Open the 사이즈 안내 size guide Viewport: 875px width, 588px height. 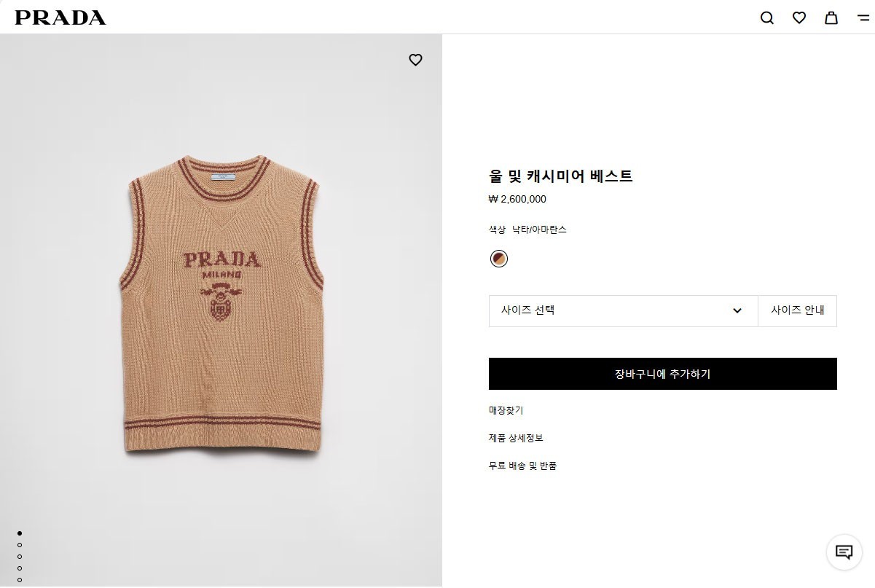pyautogui.click(x=798, y=310)
